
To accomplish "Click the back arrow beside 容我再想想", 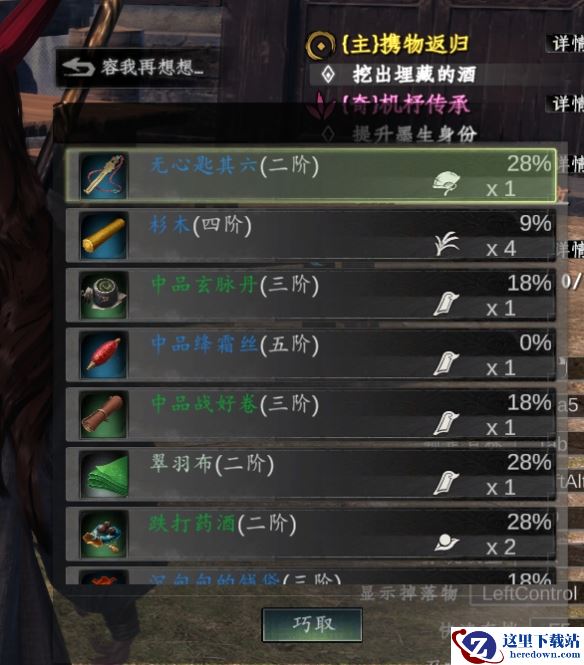I will click(78, 68).
